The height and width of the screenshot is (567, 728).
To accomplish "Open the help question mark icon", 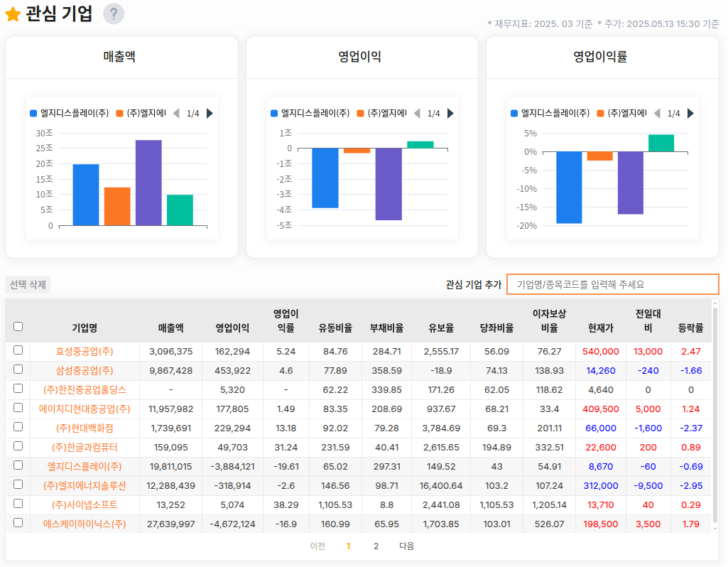I will [114, 13].
